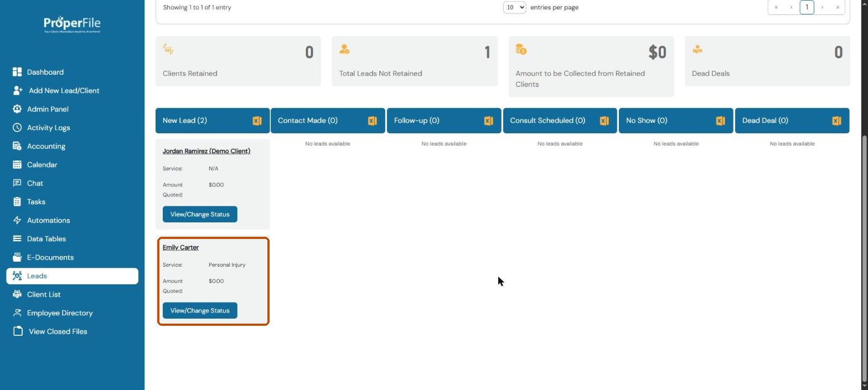Click the Dead Deals summary card
Viewport: 868px width, 390px height.
[x=767, y=61]
